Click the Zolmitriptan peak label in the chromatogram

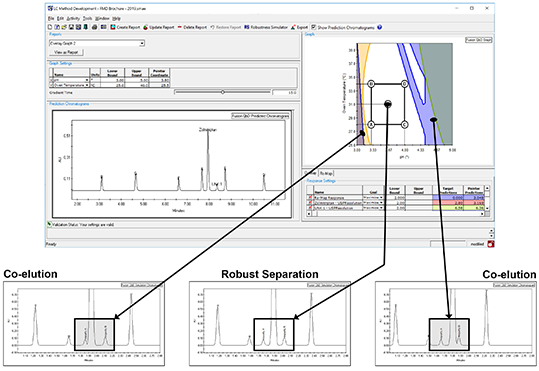click(x=208, y=130)
